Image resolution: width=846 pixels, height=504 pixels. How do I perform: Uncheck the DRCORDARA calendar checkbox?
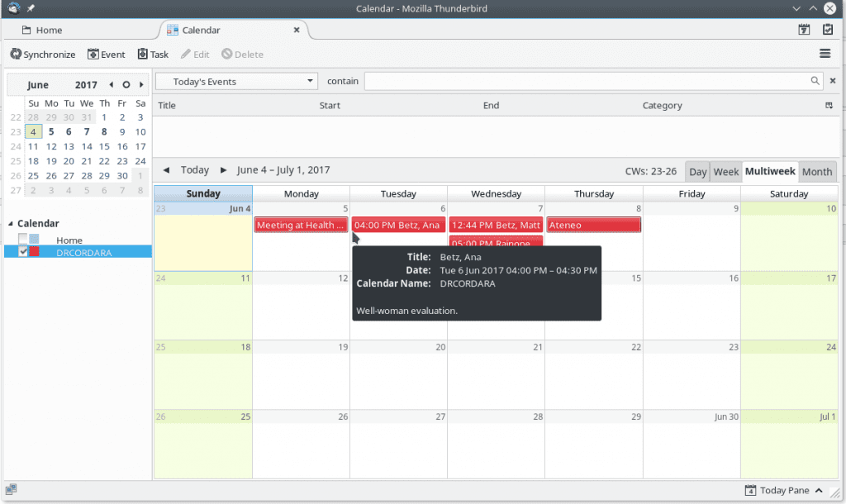point(22,251)
